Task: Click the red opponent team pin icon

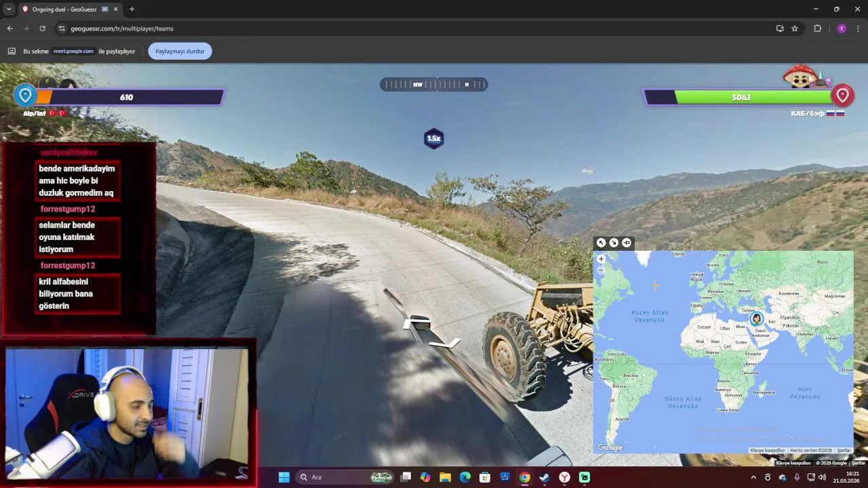Action: 842,95
